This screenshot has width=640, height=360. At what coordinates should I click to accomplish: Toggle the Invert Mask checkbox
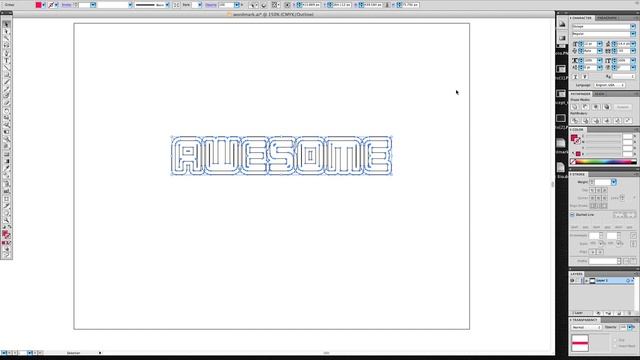tap(615, 346)
